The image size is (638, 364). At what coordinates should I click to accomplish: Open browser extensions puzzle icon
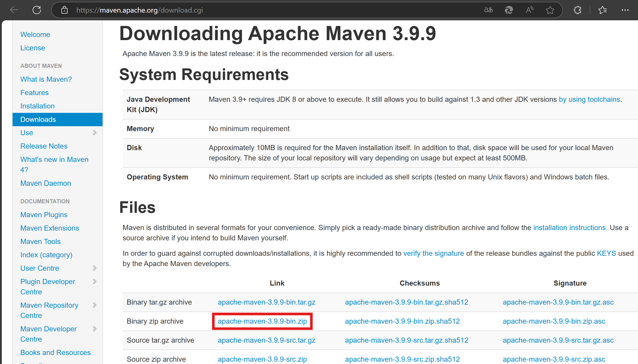click(577, 10)
